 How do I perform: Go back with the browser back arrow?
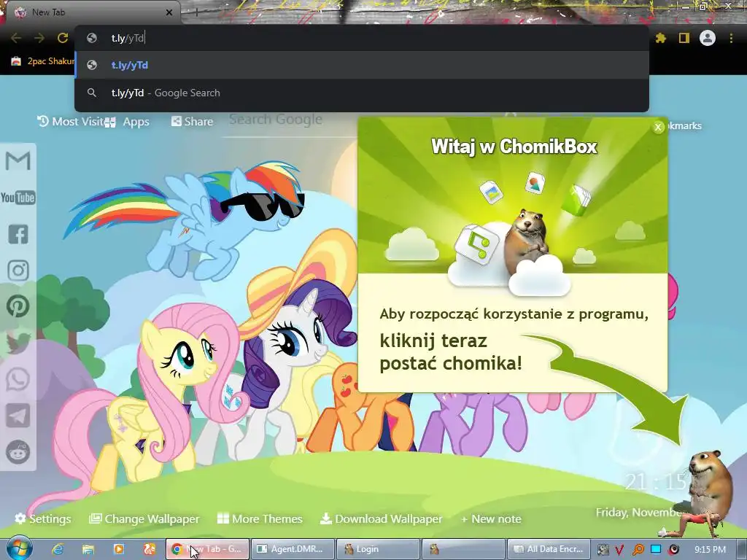coord(16,38)
